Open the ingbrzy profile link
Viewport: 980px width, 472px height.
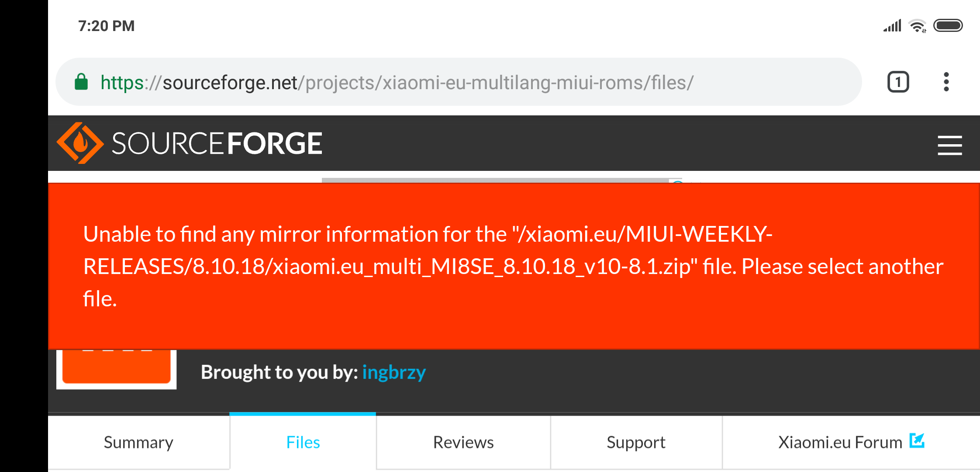(x=394, y=372)
